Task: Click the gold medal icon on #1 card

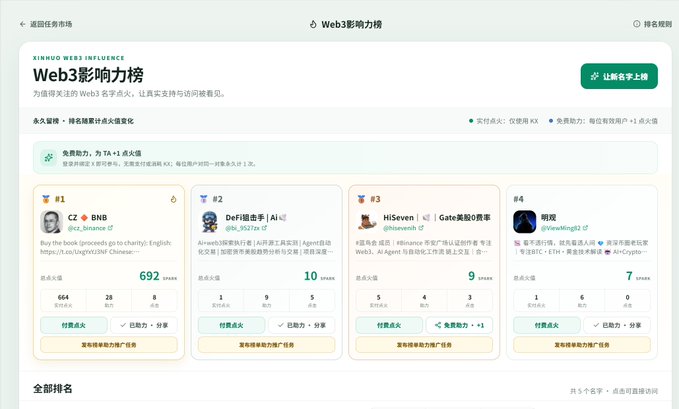Action: pos(46,199)
